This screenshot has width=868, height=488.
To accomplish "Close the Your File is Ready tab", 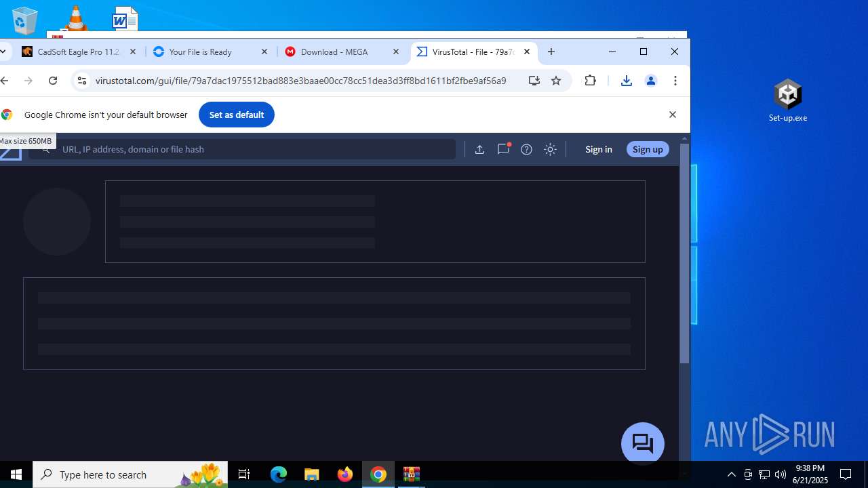I will pyautogui.click(x=264, y=52).
